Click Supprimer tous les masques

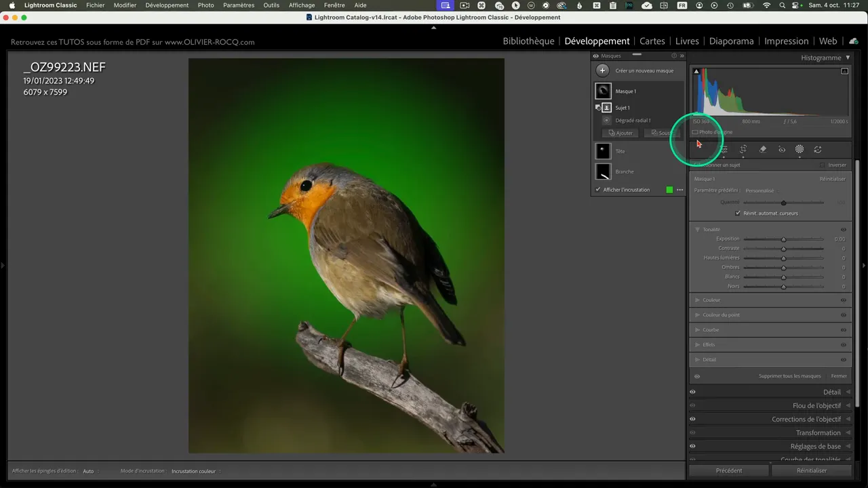789,376
